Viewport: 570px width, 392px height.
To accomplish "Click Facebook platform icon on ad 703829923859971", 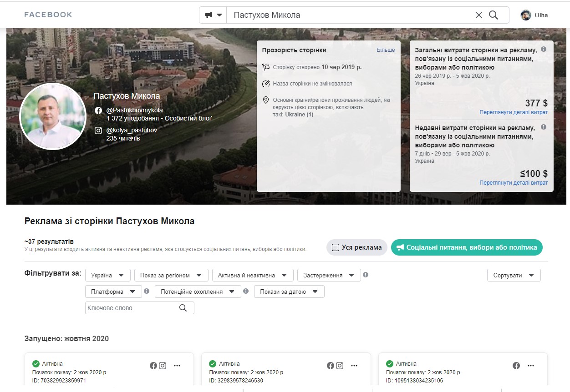I will pyautogui.click(x=153, y=365).
